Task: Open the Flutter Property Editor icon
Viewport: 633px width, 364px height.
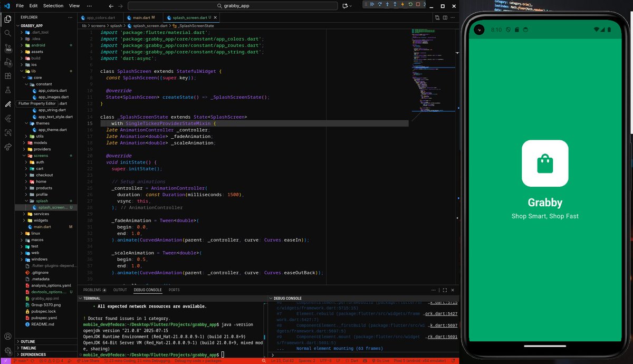Action: 7,104
